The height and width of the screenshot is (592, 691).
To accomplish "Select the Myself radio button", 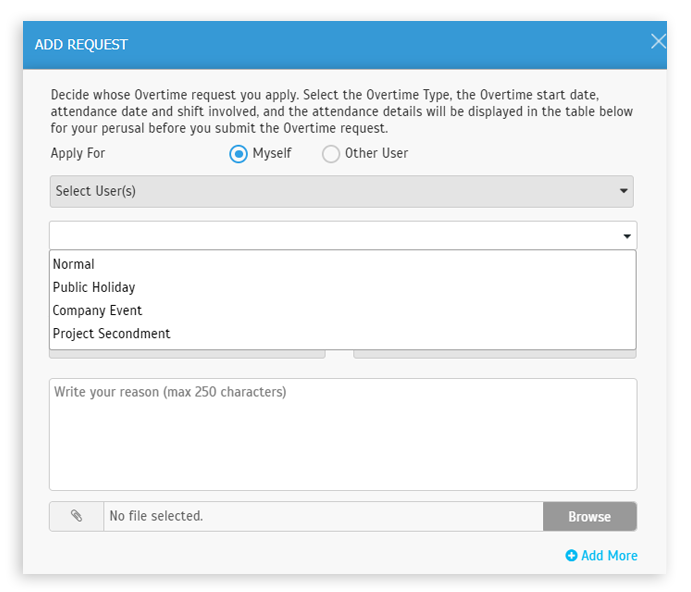I will (x=238, y=154).
